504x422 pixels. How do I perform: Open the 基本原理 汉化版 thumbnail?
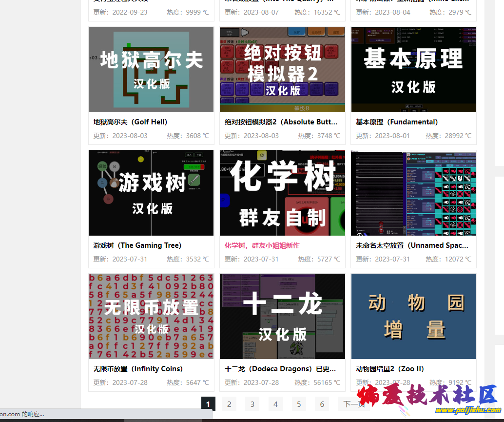tap(414, 69)
